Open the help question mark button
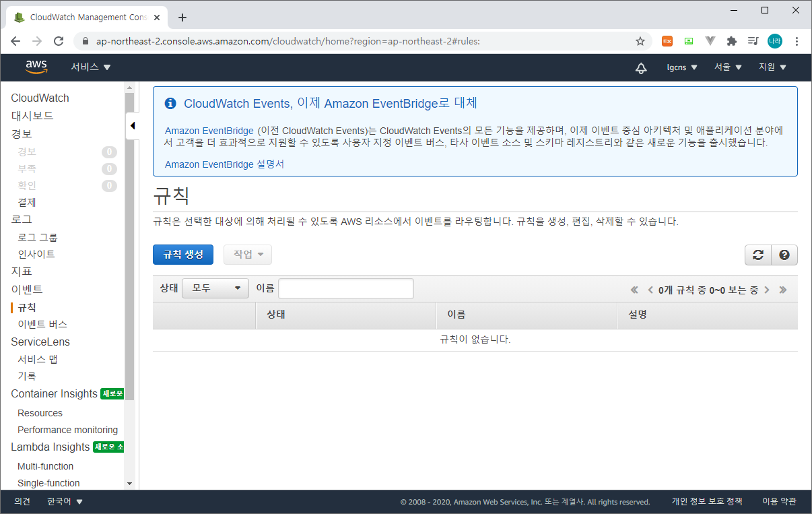The height and width of the screenshot is (514, 812). pos(784,255)
